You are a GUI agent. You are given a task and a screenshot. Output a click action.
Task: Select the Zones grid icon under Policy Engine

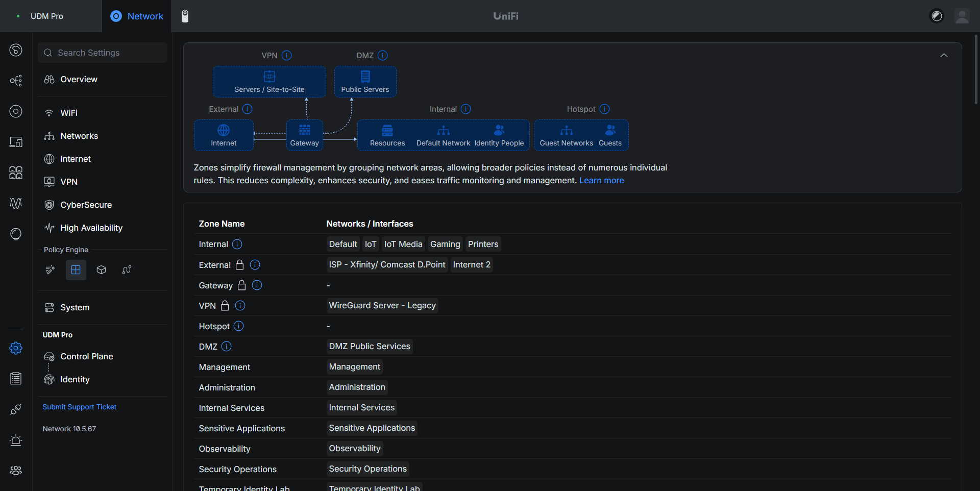76,270
